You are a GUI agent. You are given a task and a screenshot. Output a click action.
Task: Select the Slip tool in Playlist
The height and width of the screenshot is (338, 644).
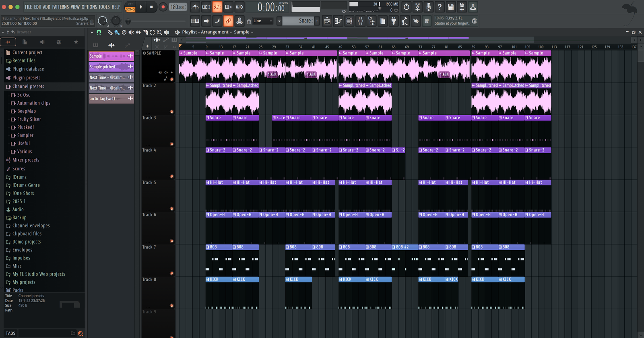[138, 32]
